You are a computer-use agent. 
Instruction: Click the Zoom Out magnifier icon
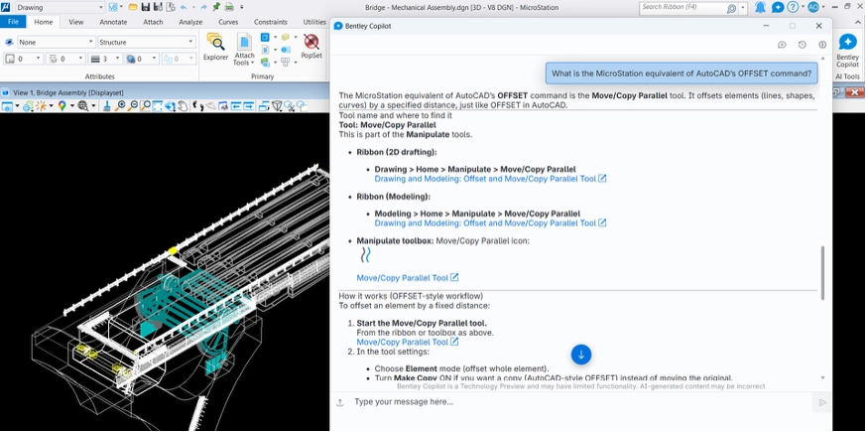[x=133, y=106]
